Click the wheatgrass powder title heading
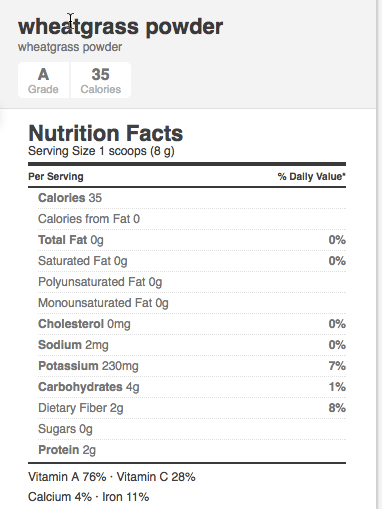 click(120, 27)
